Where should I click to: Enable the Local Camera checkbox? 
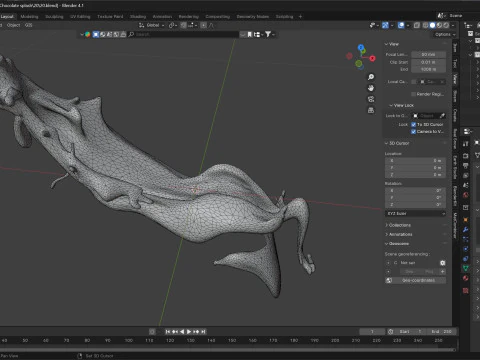[x=413, y=82]
